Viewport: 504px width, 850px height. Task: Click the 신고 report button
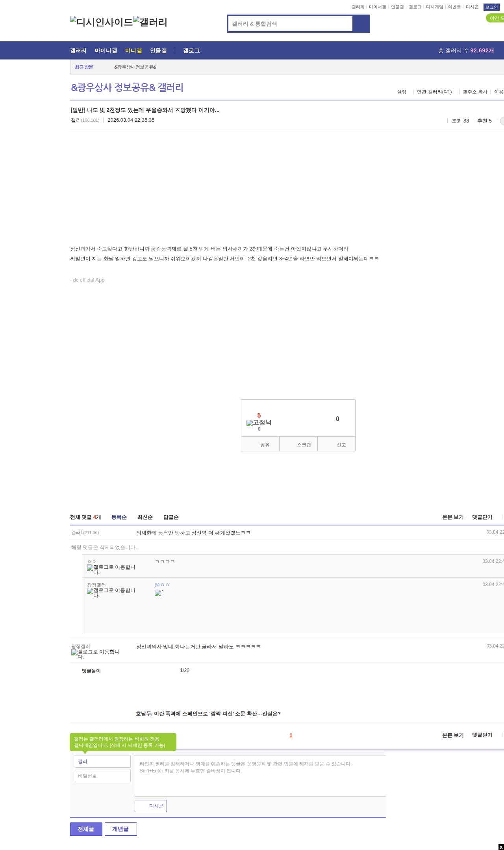pyautogui.click(x=341, y=445)
